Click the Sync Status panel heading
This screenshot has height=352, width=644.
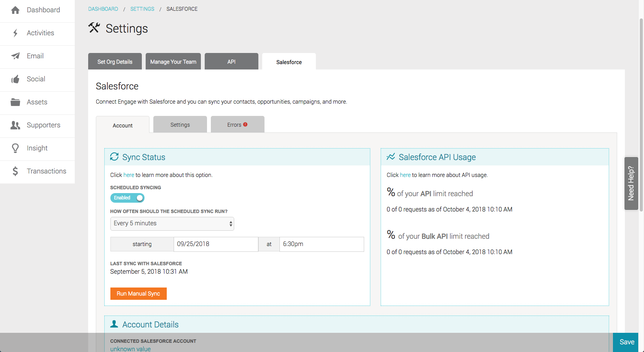(x=144, y=157)
